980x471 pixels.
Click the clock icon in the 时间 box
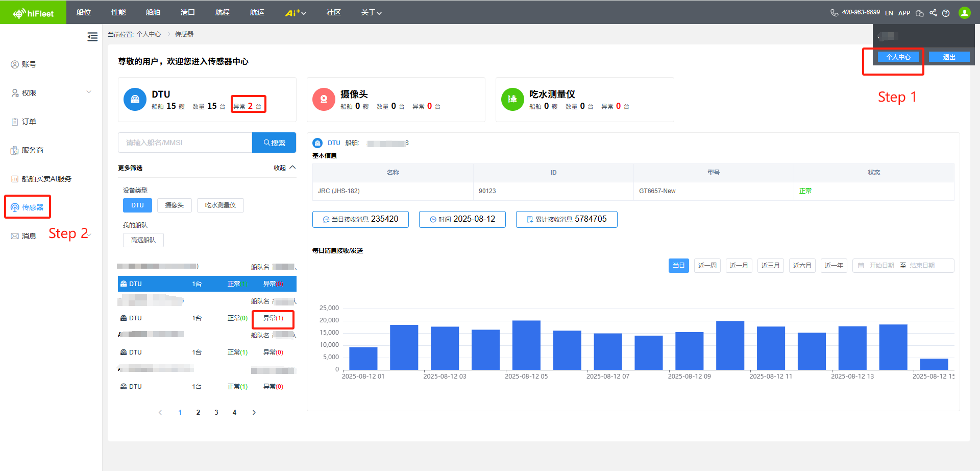click(433, 220)
